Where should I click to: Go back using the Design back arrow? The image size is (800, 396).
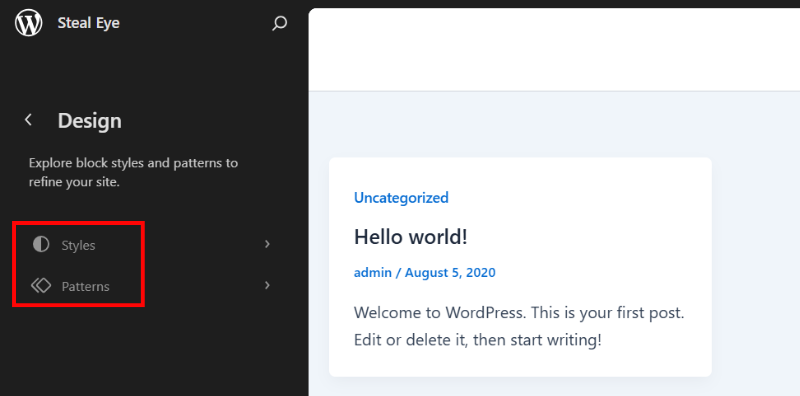tap(29, 120)
